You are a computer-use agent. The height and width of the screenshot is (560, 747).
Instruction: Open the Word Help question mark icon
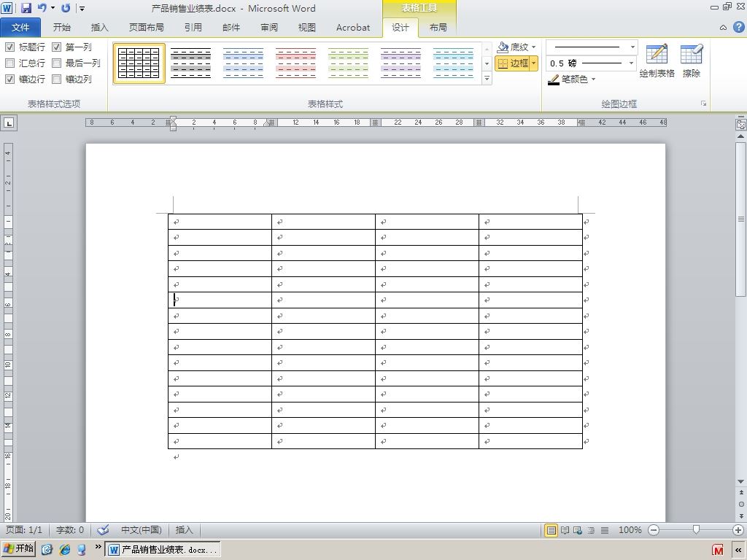(x=738, y=27)
